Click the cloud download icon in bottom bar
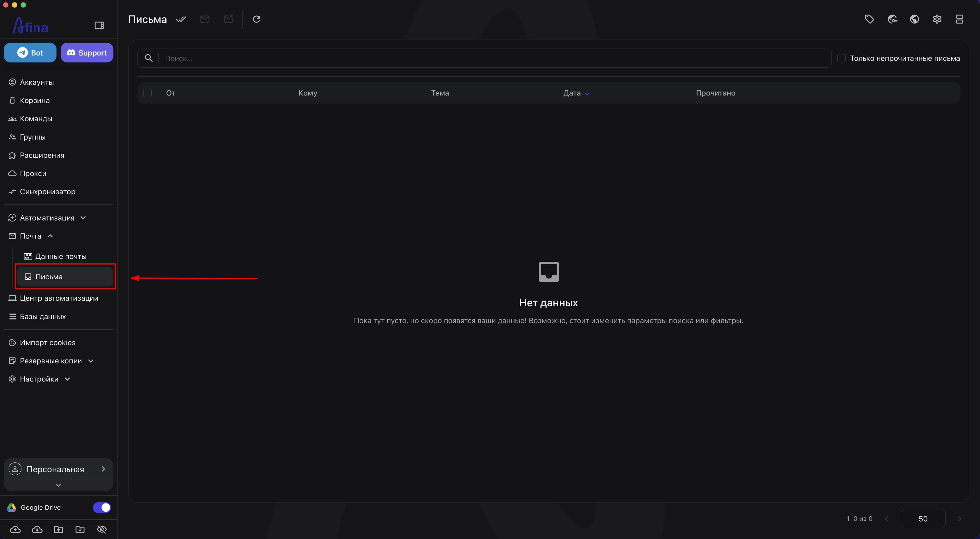980x539 pixels. pos(37,529)
